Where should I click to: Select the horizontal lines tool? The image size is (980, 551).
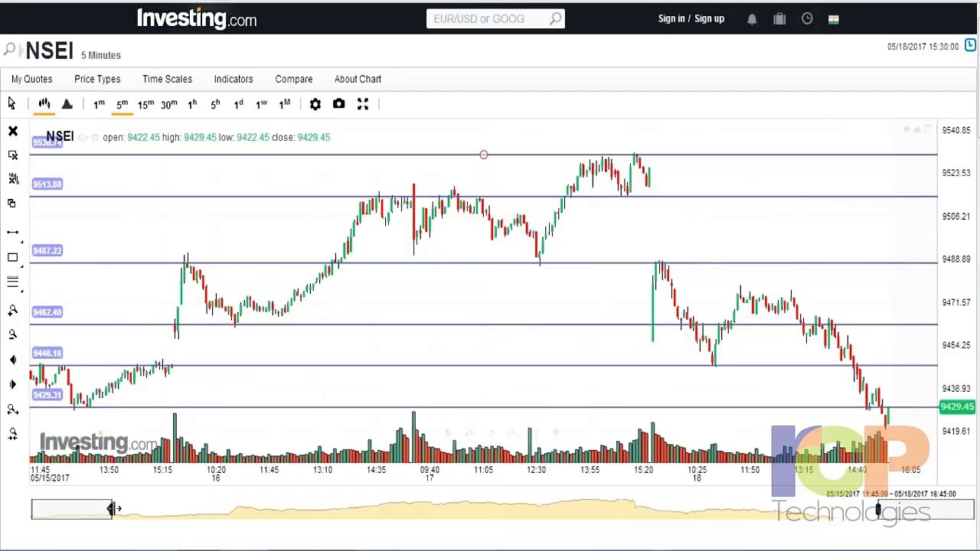coord(13,282)
